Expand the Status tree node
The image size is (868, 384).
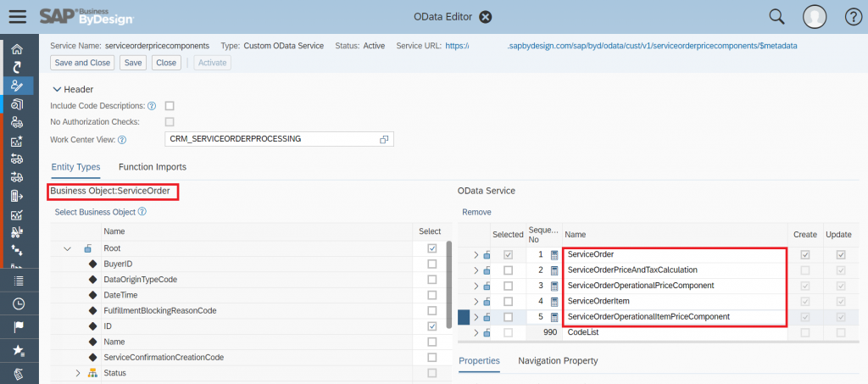[x=78, y=373]
